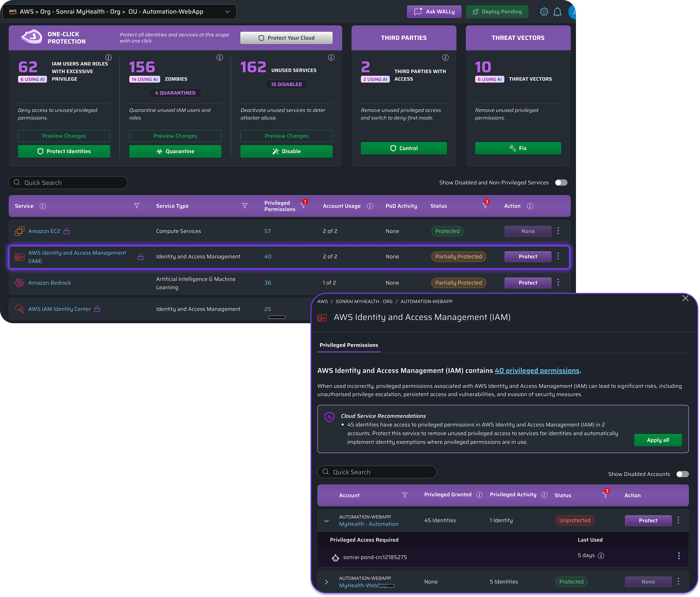Expand the MyHealth-WebApp account row
The image size is (700, 597).
point(327,582)
